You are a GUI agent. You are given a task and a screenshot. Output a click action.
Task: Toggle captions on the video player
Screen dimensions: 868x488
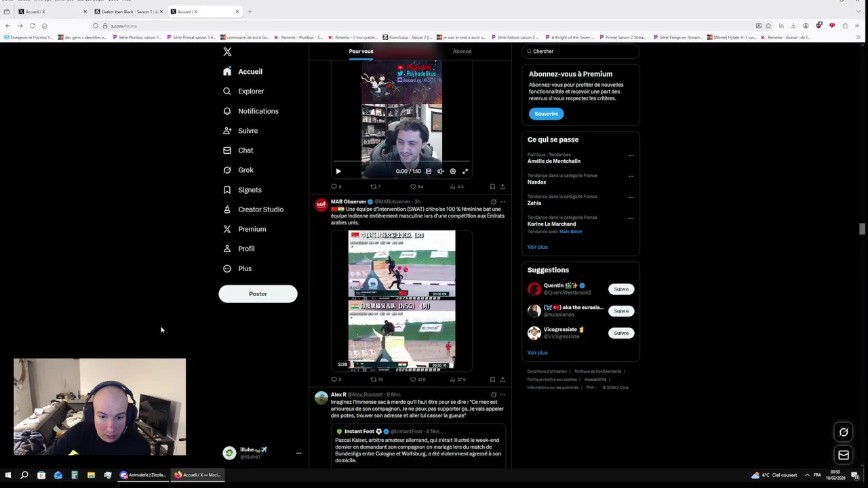point(429,171)
